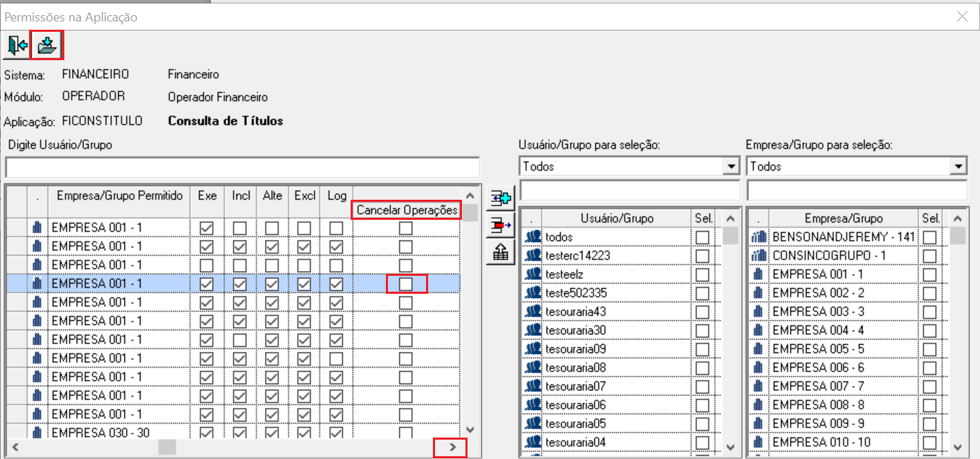This screenshot has width=980, height=459.
Task: Click the building icon beside EMPRESA 003 - 3
Action: coord(759,312)
